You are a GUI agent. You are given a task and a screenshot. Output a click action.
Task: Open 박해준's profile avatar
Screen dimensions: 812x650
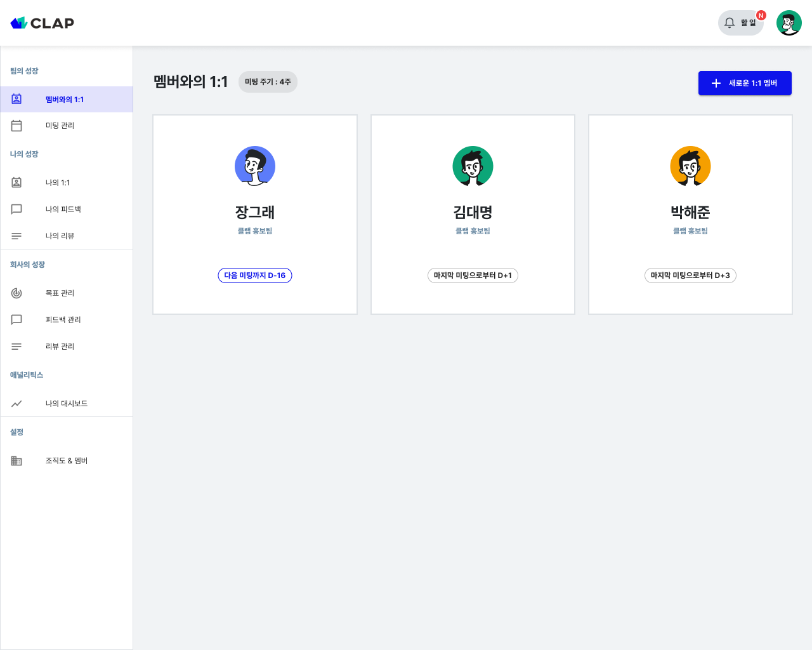(x=690, y=166)
